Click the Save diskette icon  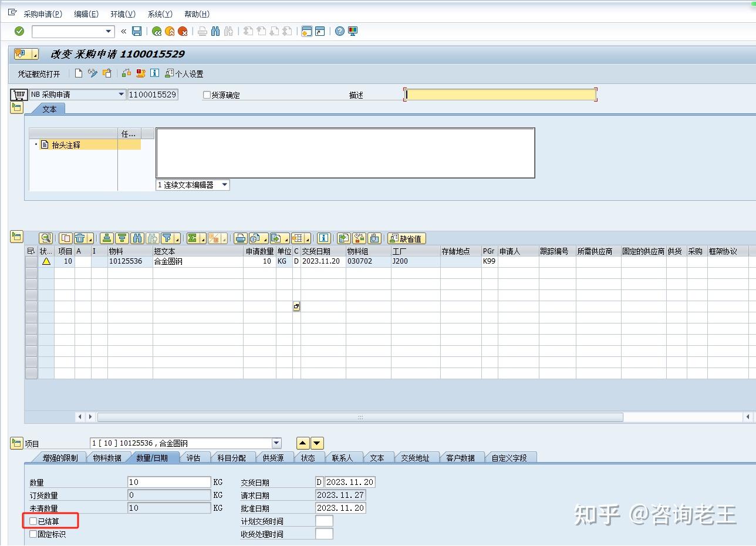[137, 31]
